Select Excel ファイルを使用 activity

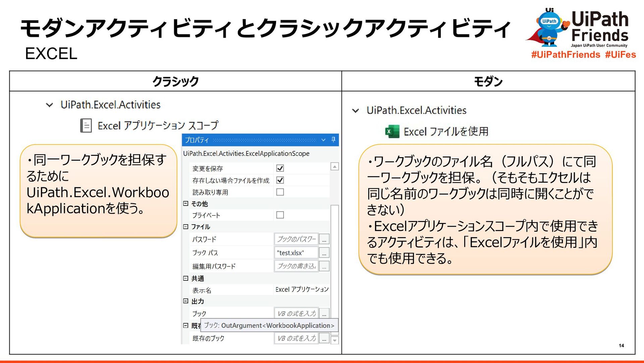[437, 131]
